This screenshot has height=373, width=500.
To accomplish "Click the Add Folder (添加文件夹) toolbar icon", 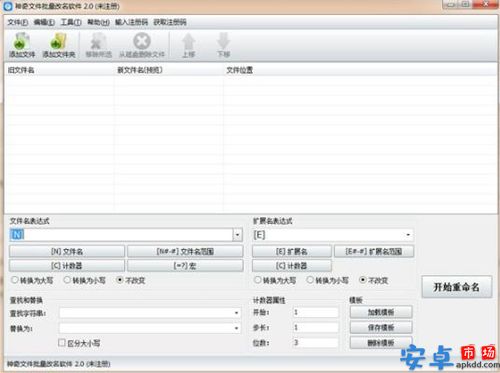I will point(59,41).
